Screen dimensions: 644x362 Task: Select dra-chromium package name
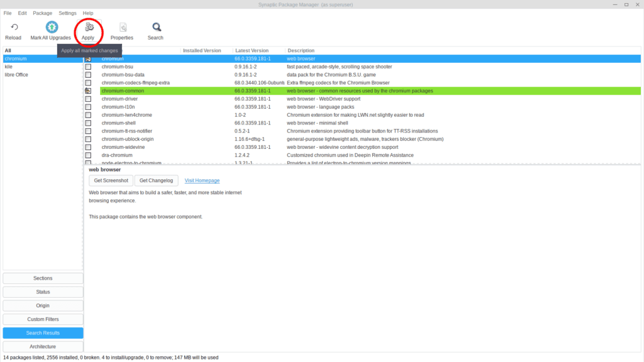(x=117, y=155)
